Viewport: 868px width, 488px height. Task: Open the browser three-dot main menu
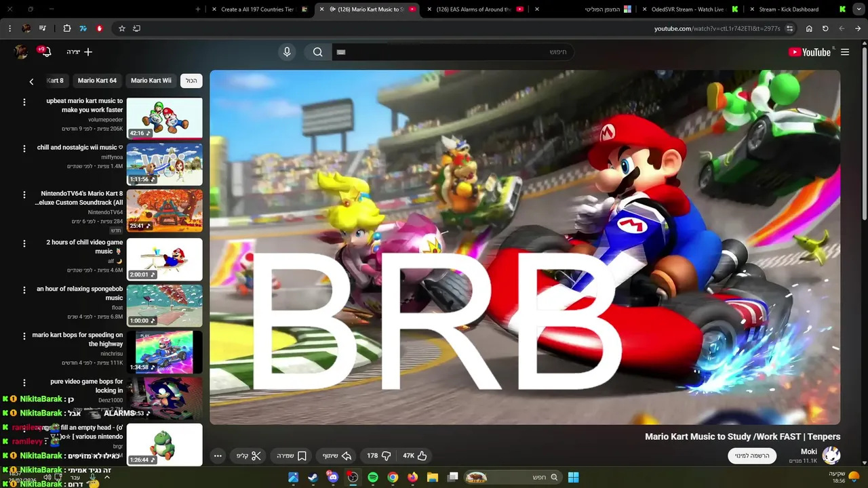click(x=9, y=28)
